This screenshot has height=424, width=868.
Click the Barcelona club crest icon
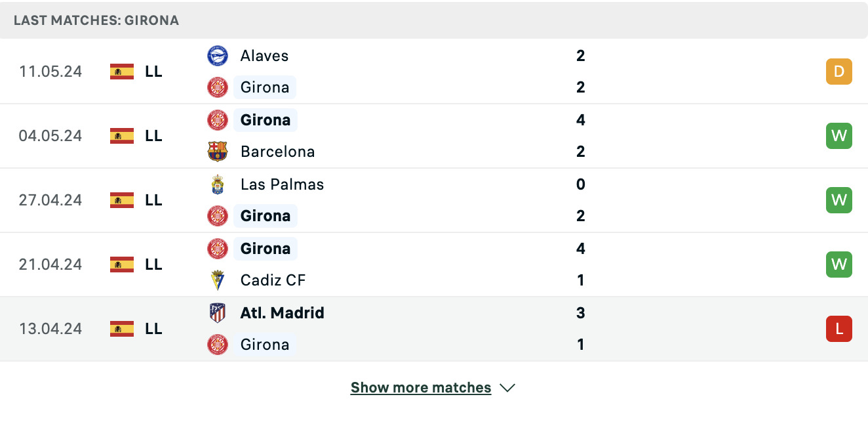[x=218, y=152]
